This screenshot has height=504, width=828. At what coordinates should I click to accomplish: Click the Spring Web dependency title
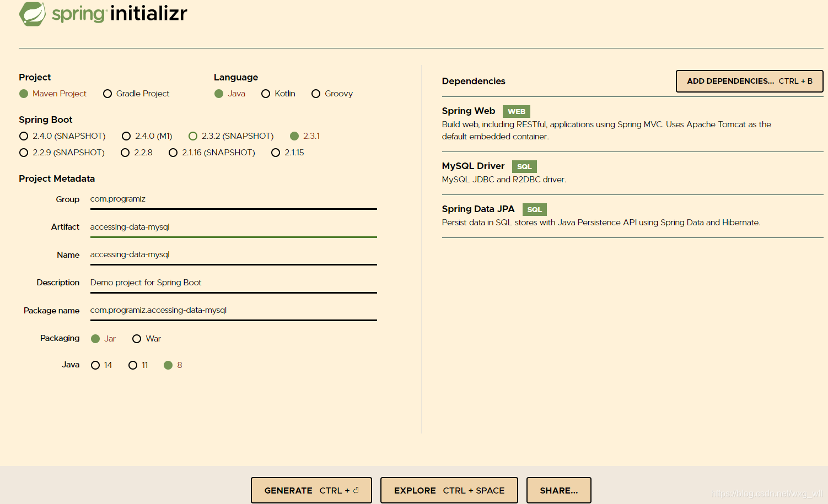pos(469,111)
